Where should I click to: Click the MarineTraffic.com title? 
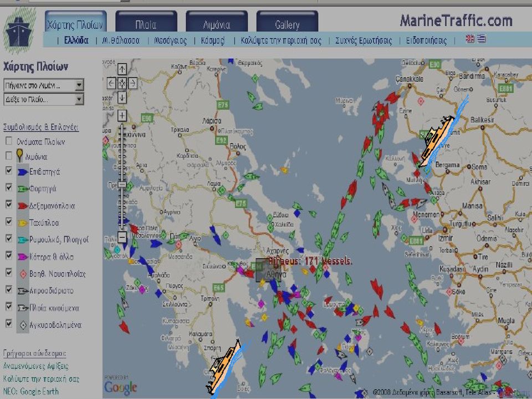coord(456,21)
